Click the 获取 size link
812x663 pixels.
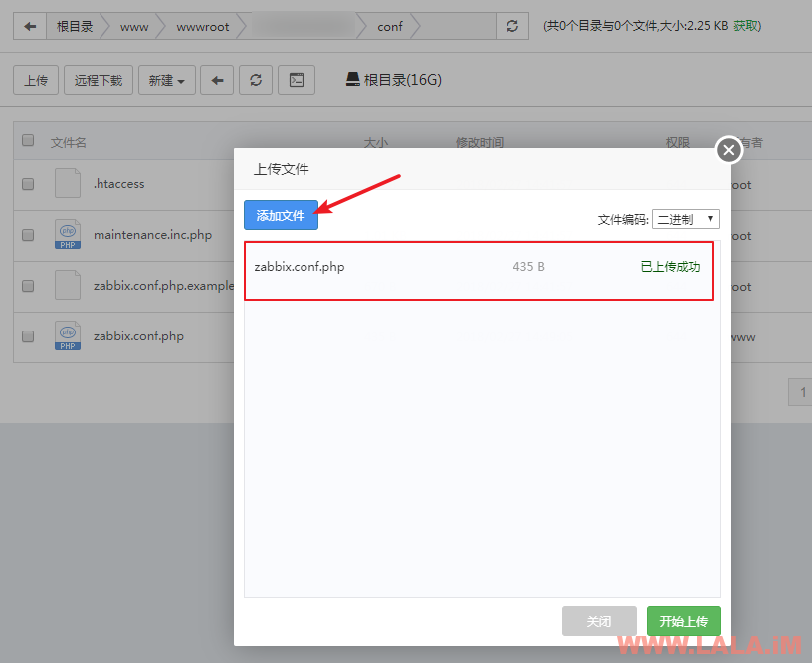746,26
